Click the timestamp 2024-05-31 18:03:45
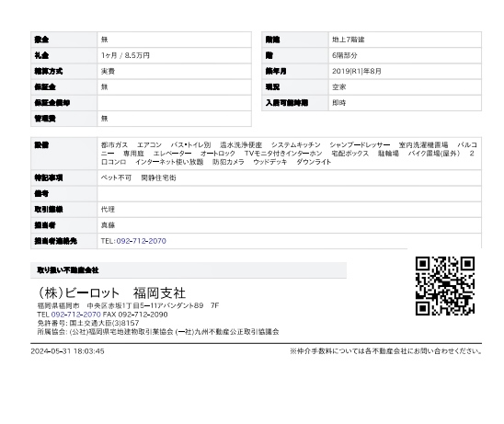The width and height of the screenshot is (504, 424). pos(67,351)
